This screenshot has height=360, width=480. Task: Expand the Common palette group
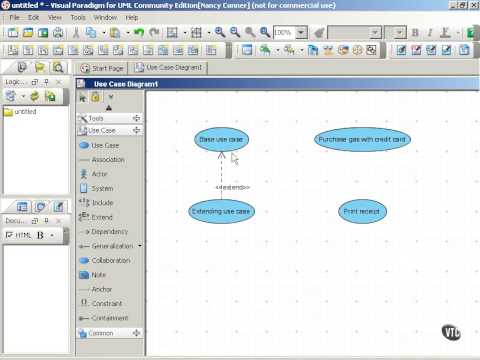(x=136, y=333)
